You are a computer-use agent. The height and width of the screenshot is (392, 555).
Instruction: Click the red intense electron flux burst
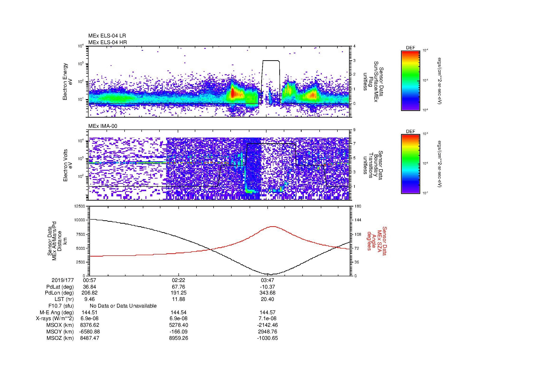pyautogui.click(x=233, y=93)
